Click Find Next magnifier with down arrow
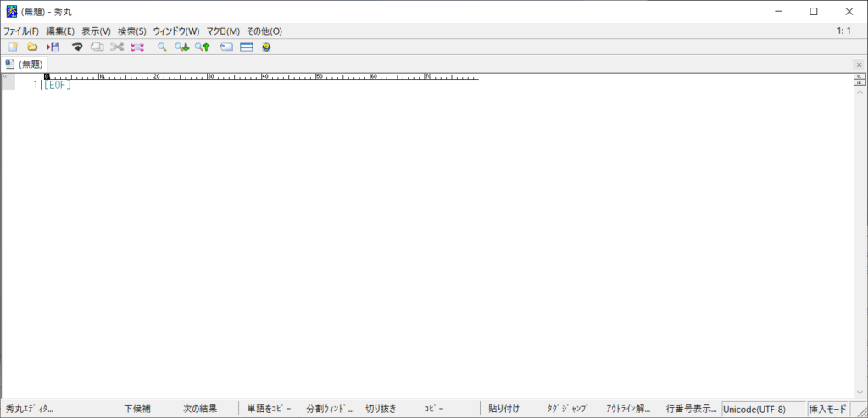This screenshot has height=418, width=868. tap(182, 47)
